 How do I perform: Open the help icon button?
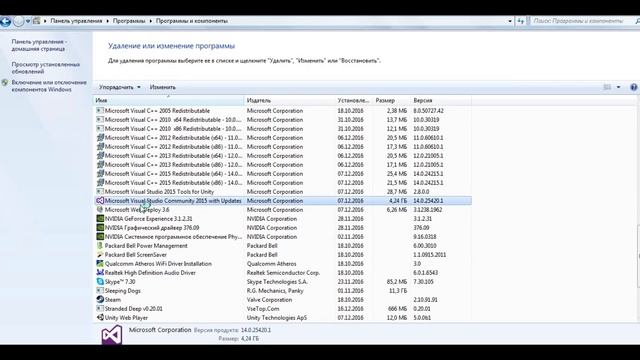click(634, 87)
